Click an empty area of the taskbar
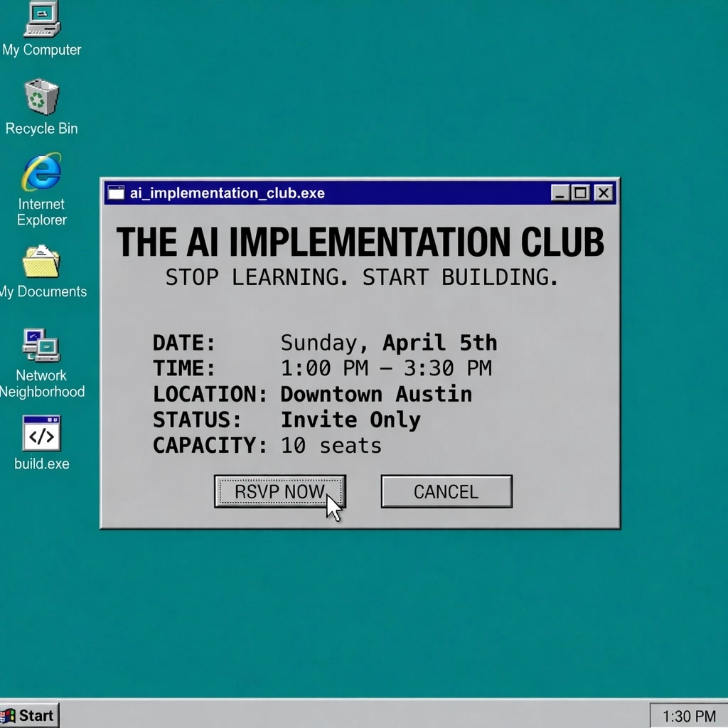Viewport: 728px width, 728px height. pos(355,716)
